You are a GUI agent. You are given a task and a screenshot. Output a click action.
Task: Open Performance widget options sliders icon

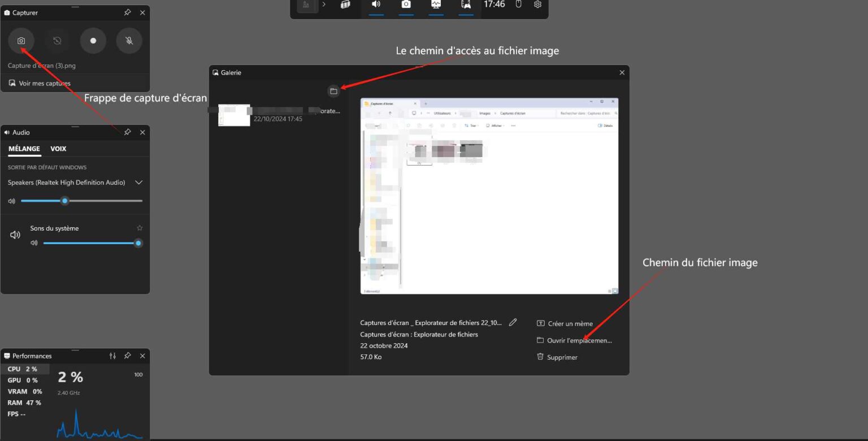pos(112,356)
